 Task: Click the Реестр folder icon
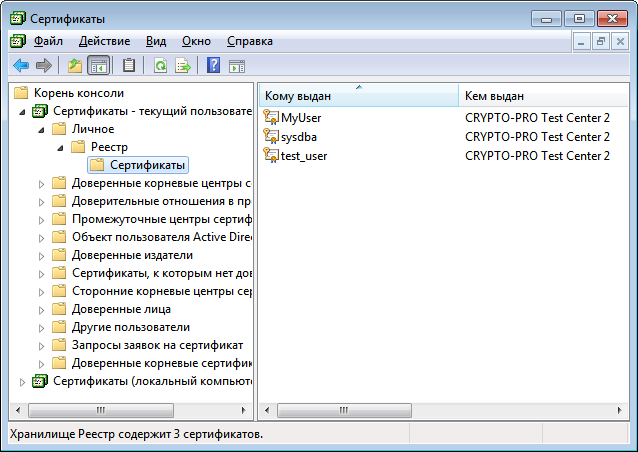78,147
